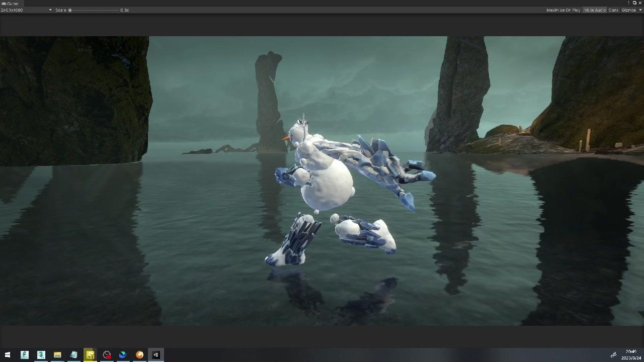Toggle the Stats overlay
644x362 pixels.
click(x=613, y=10)
